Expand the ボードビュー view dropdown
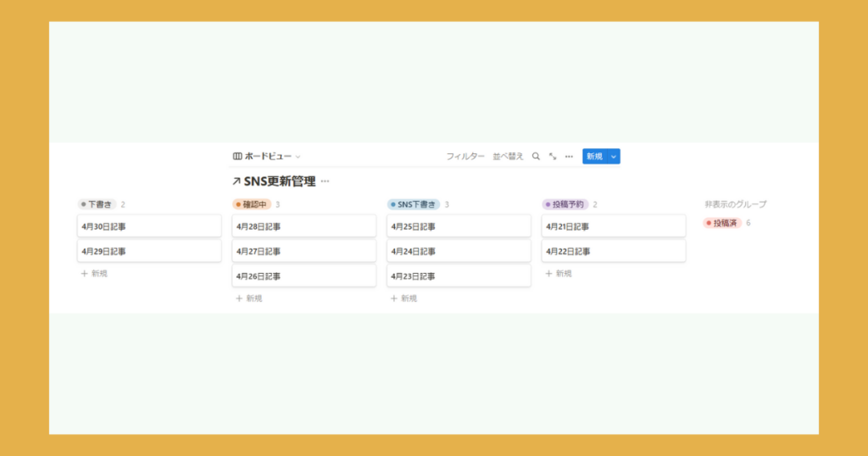This screenshot has width=868, height=456. [298, 157]
